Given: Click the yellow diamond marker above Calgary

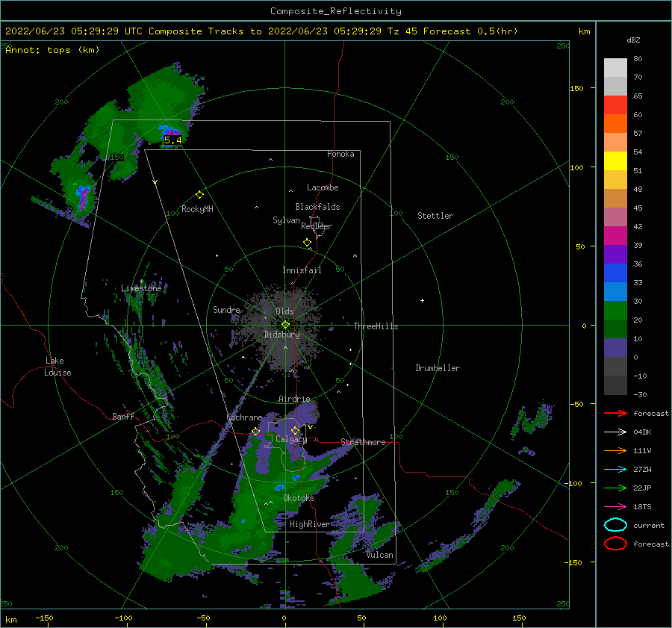Looking at the screenshot, I should point(295,430).
